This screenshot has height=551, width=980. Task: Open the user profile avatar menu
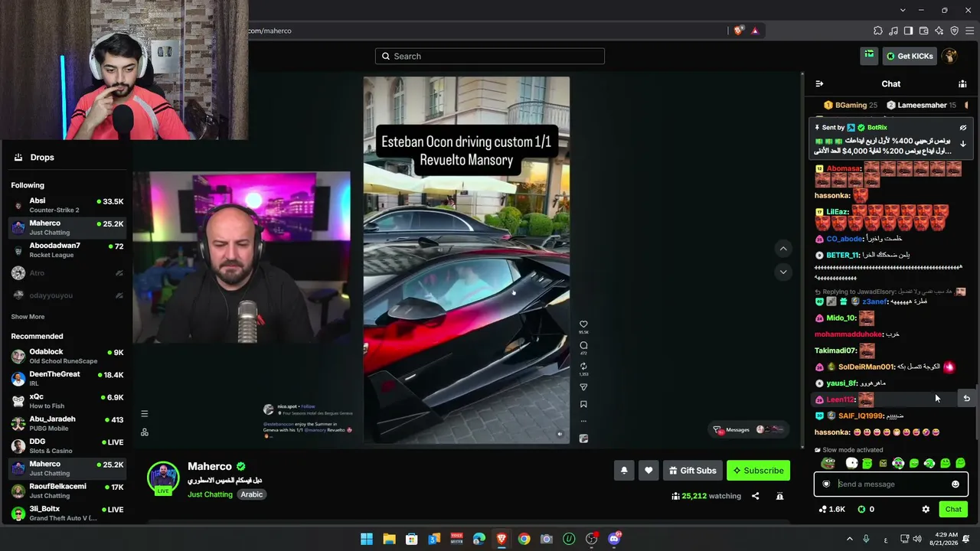point(949,56)
